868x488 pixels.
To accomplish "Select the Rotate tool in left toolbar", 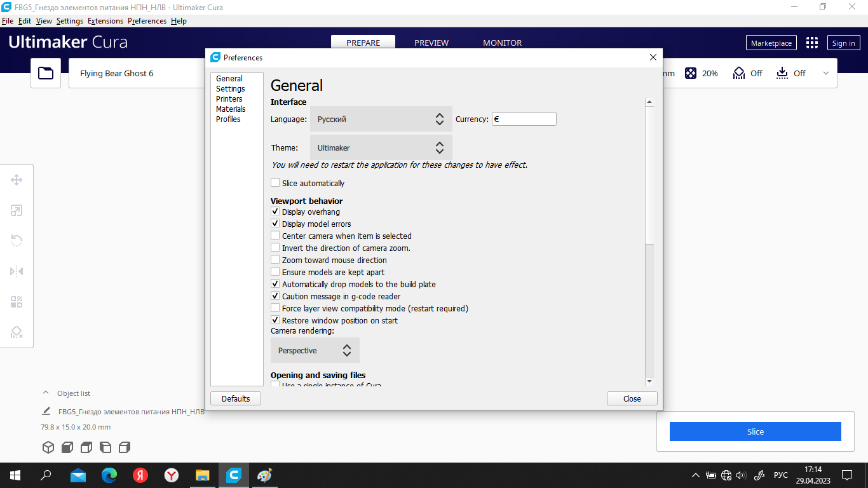I will tap(17, 240).
